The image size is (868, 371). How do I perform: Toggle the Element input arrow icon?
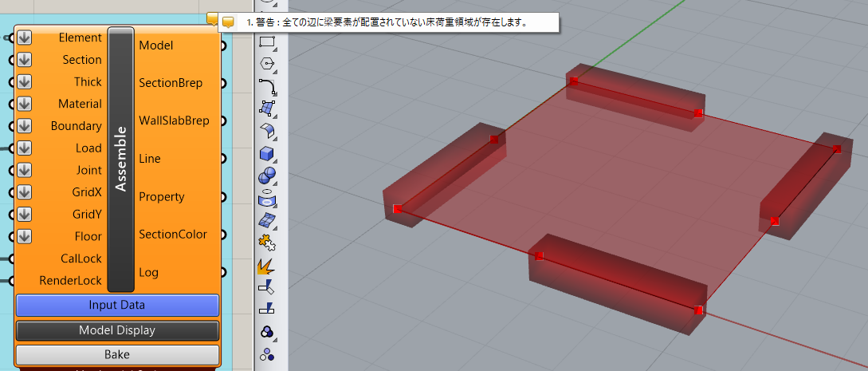24,37
